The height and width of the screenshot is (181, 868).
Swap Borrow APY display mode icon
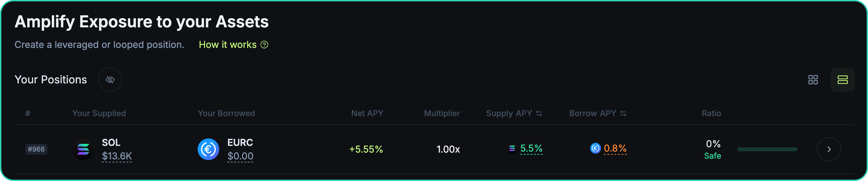pos(623,113)
